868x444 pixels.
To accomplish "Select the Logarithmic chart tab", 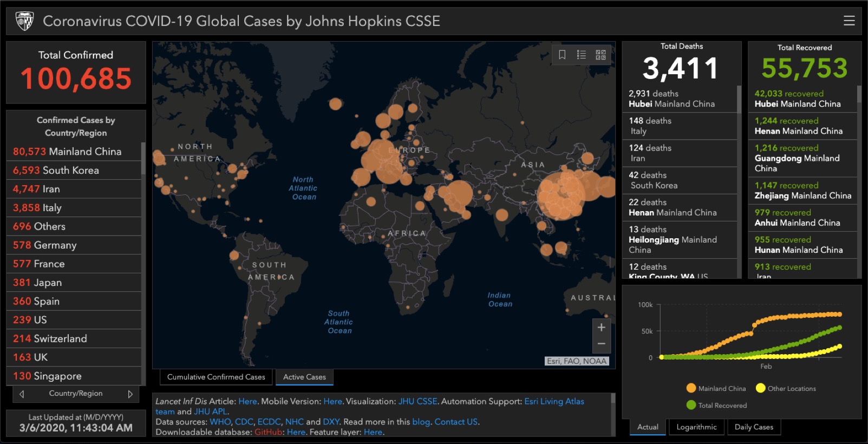I will 696,427.
